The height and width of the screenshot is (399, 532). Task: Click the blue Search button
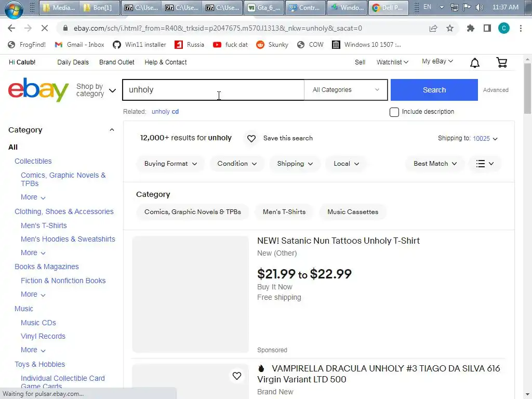coord(434,90)
